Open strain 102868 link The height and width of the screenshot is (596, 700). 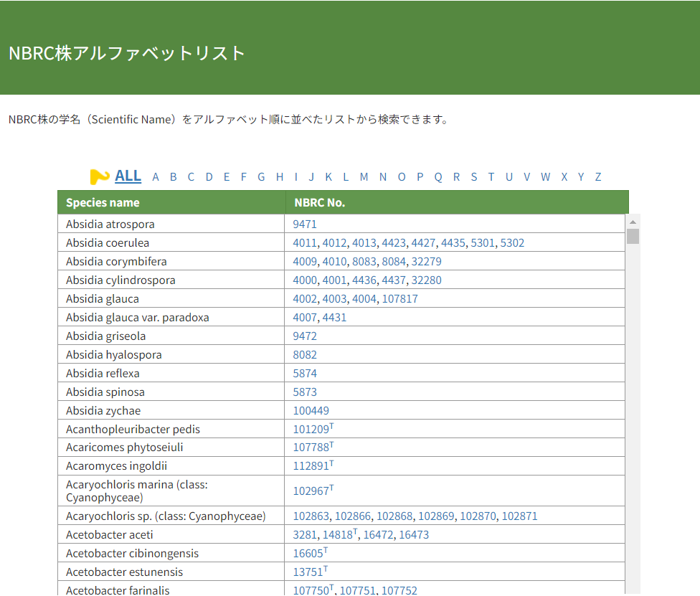[394, 516]
